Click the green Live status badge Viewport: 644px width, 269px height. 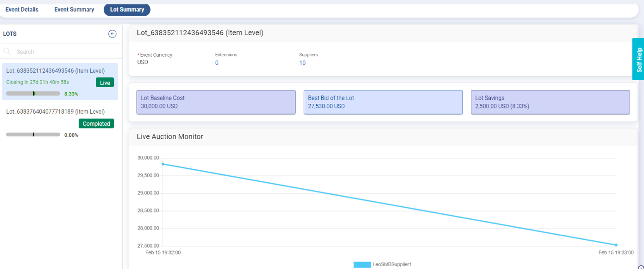(105, 83)
